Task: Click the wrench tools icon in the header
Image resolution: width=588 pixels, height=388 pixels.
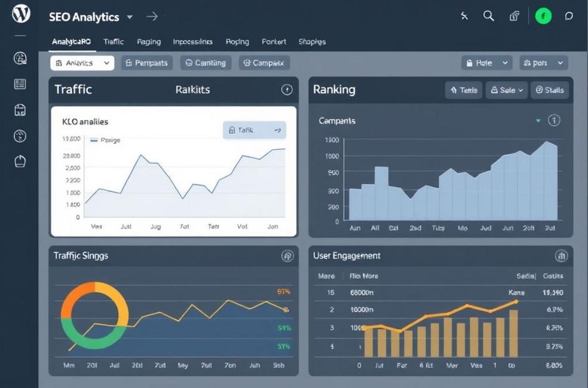Action: pos(464,16)
